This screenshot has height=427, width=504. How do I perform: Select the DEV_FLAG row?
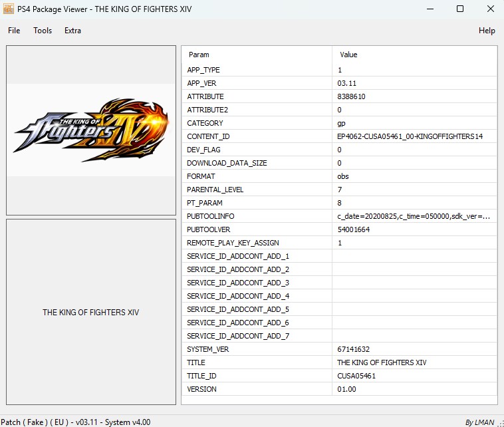click(x=339, y=150)
